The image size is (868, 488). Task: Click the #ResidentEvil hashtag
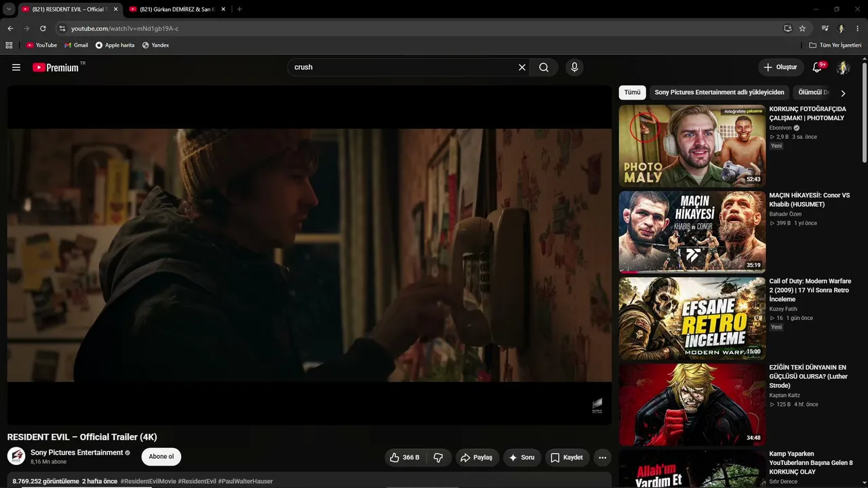pyautogui.click(x=197, y=481)
